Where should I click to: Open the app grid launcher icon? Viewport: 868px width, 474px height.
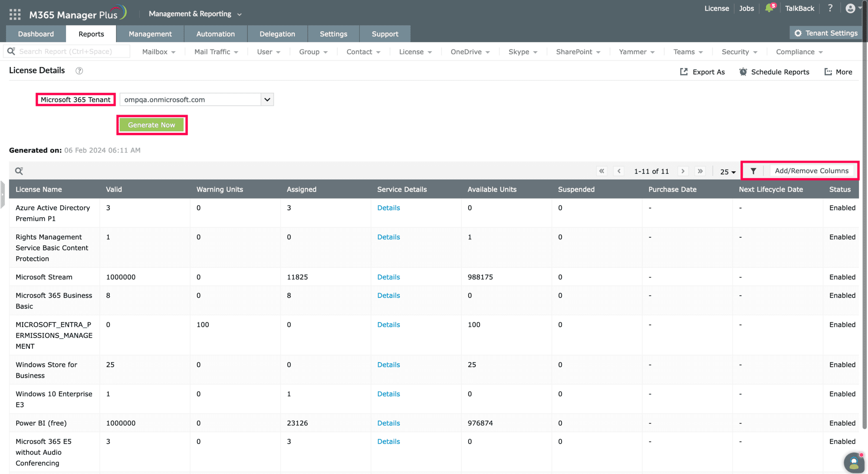(x=15, y=14)
